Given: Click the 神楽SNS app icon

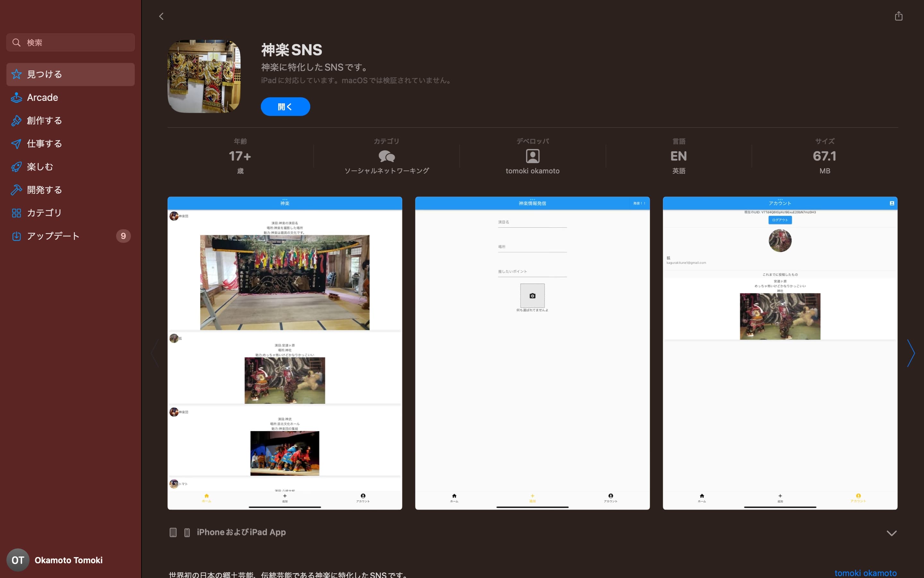Looking at the screenshot, I should click(204, 76).
